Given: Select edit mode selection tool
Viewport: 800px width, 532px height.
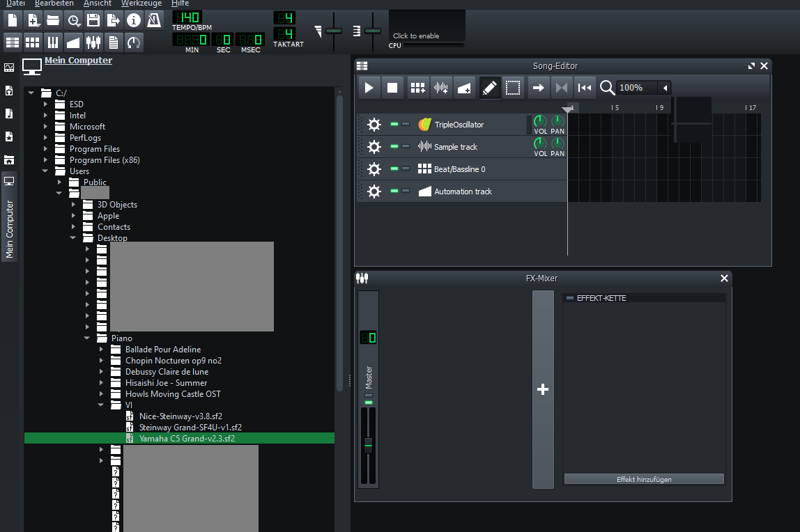Looking at the screenshot, I should coord(513,88).
